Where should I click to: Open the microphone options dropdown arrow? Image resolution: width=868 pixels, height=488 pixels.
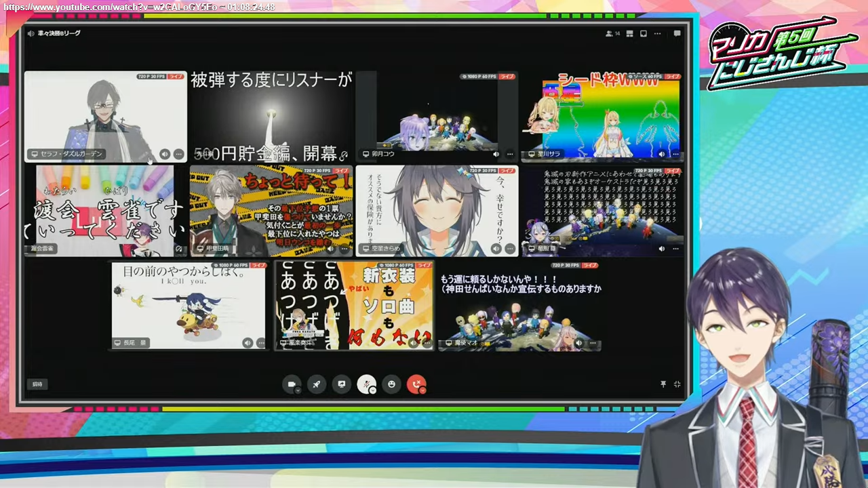point(372,390)
